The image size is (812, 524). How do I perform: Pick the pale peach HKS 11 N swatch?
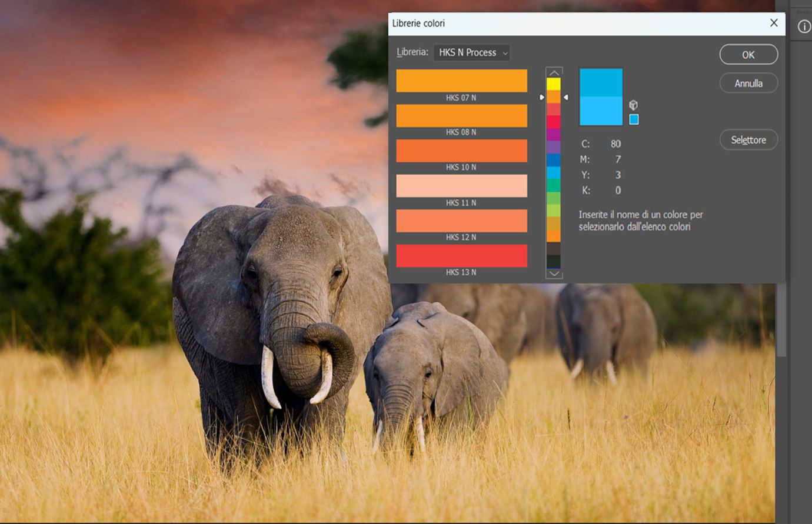tap(461, 186)
